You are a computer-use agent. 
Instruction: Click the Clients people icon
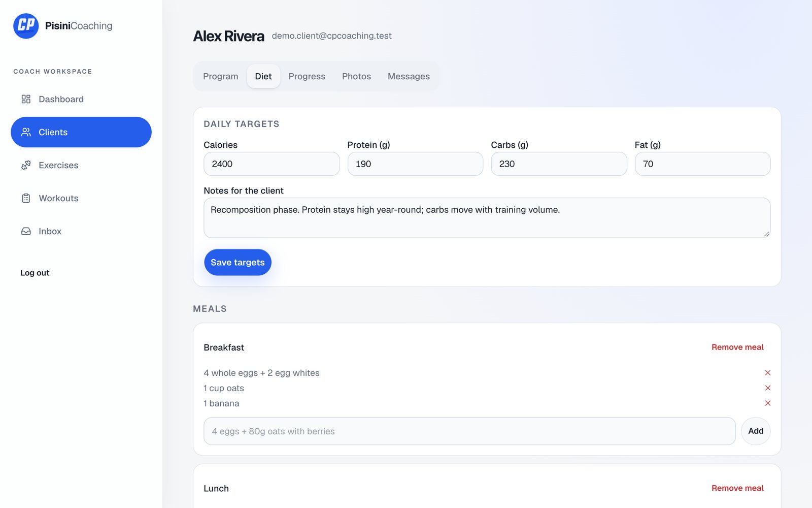coord(26,132)
